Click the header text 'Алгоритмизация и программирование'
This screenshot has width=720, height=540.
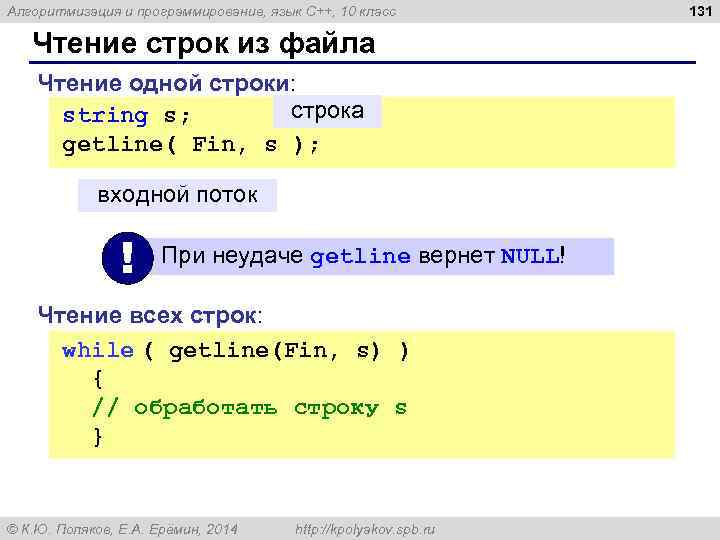click(x=136, y=11)
